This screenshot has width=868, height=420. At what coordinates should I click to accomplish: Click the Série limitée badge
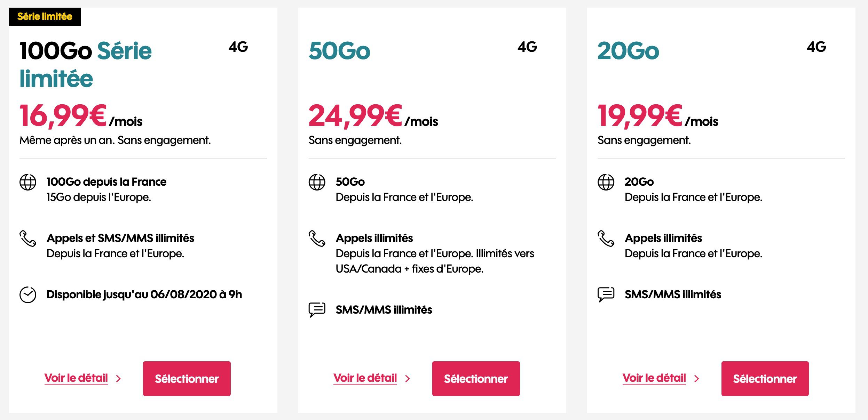(x=45, y=16)
